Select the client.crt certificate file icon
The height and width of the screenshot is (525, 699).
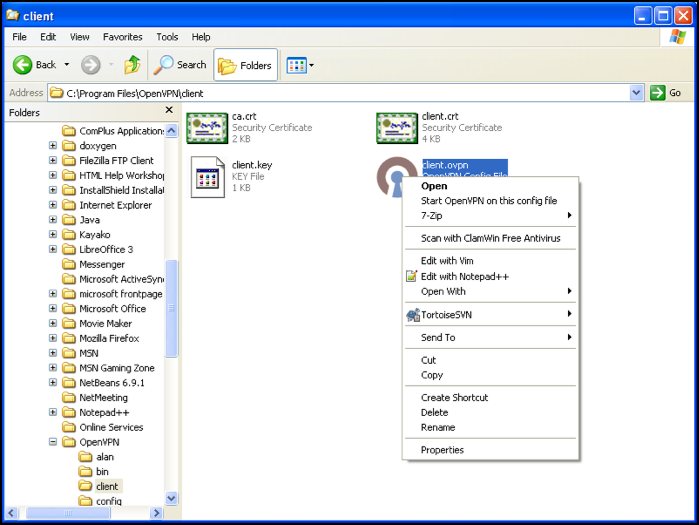(397, 128)
